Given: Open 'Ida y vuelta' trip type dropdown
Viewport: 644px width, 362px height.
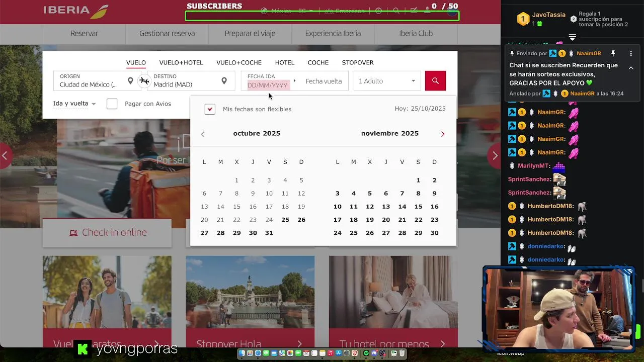Looking at the screenshot, I should point(74,104).
